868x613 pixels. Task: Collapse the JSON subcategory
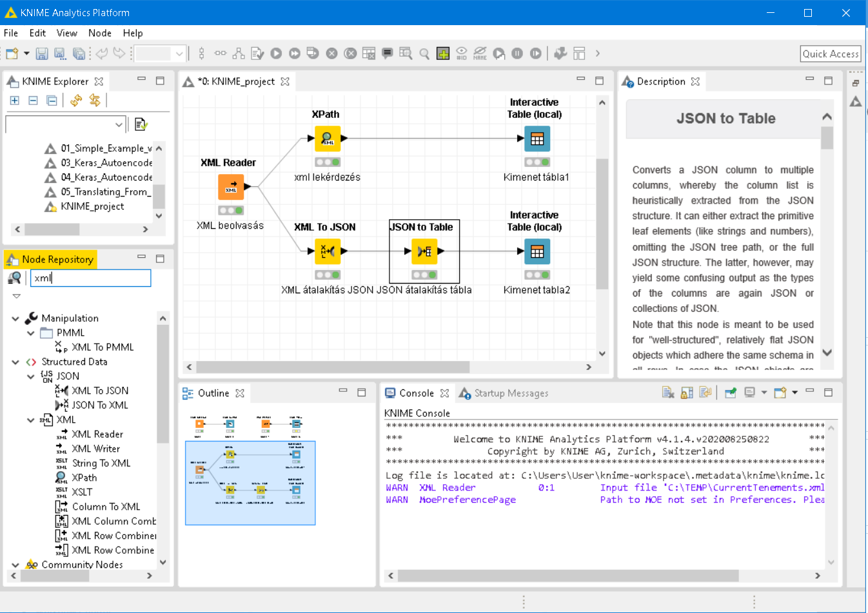(30, 376)
